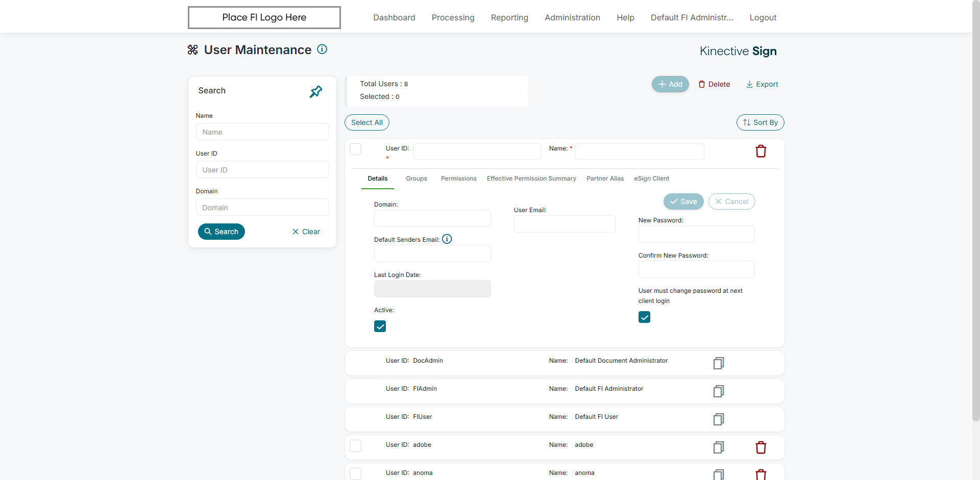Viewport: 980px width, 480px height.
Task: Open the Effective Permission Summary tab
Action: (531, 179)
